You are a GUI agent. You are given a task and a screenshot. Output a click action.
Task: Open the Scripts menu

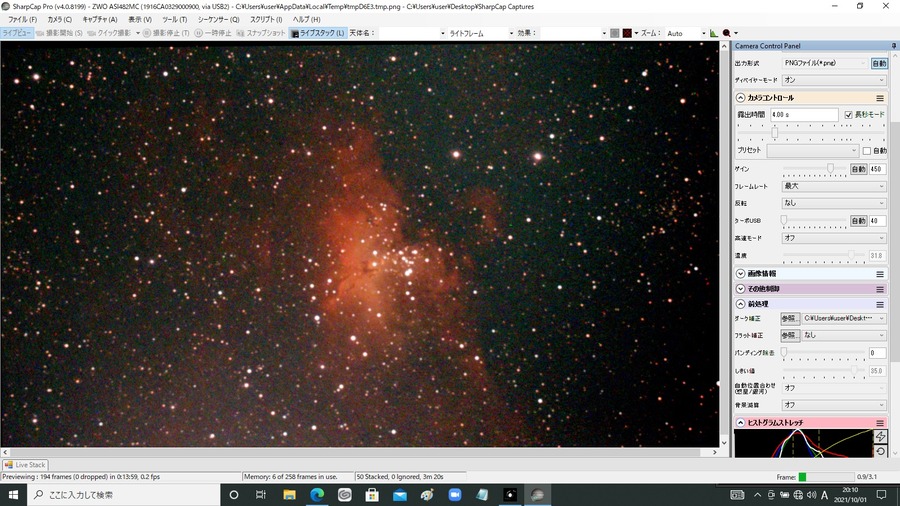click(x=266, y=20)
